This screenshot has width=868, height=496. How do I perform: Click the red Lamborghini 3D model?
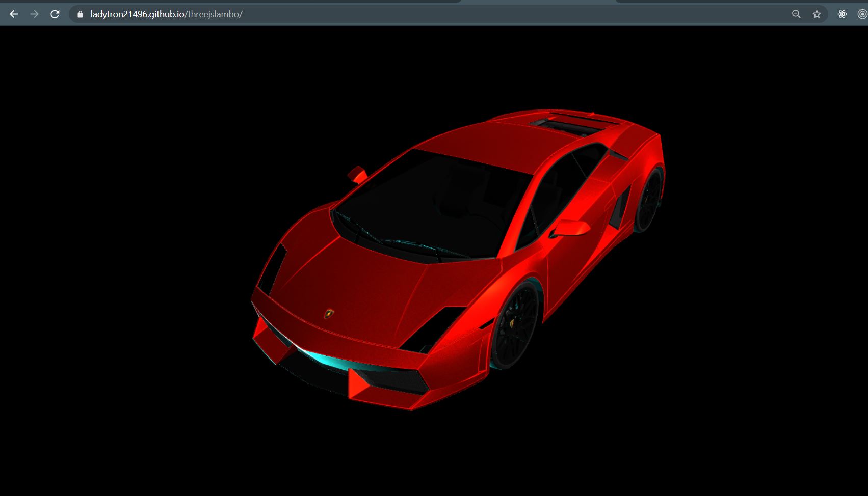(459, 260)
